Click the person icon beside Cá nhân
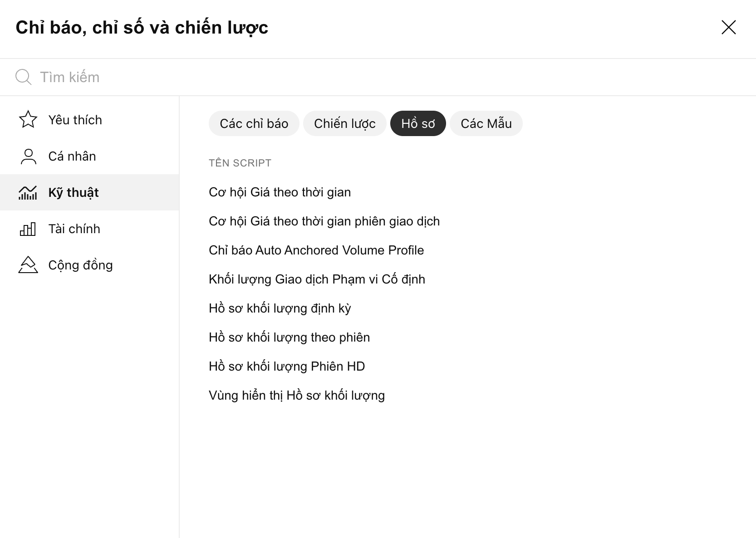The image size is (756, 538). pos(28,156)
